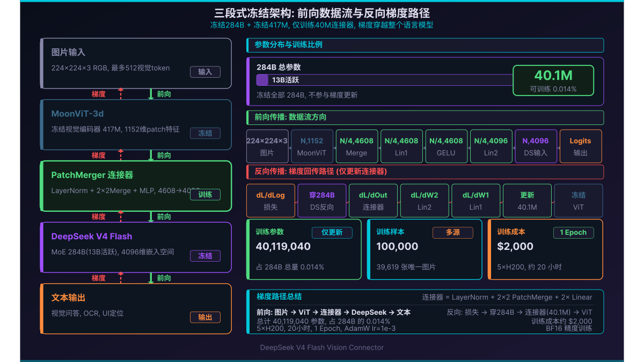Click the footer DeepSeek V4 Flash Vision Connector
The height and width of the screenshot is (362, 644).
tap(322, 348)
